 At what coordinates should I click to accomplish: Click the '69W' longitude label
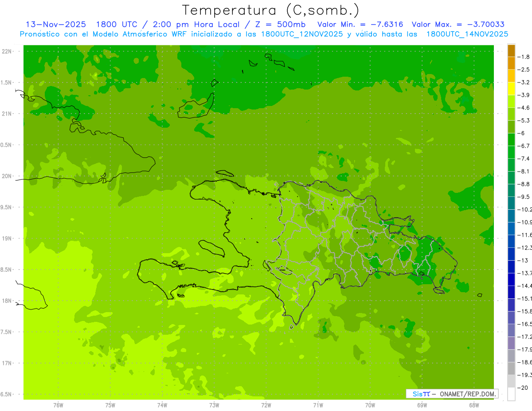[422, 405]
